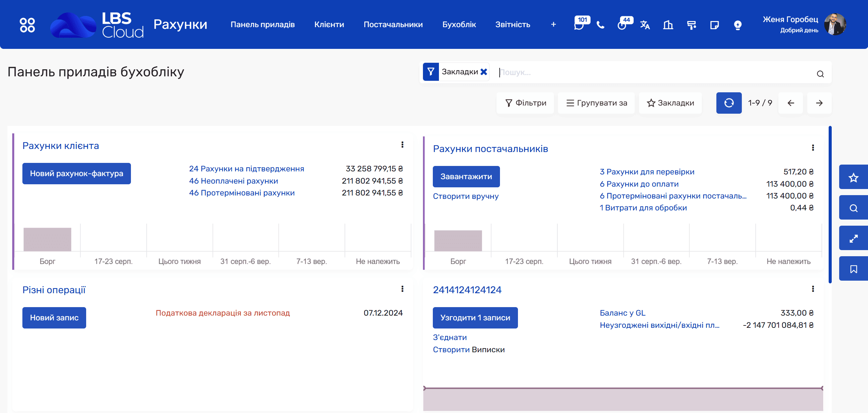Click Неузгоджені вихідні/вхідні платежі link
Screen dimensions: 868x413
pyautogui.click(x=660, y=325)
